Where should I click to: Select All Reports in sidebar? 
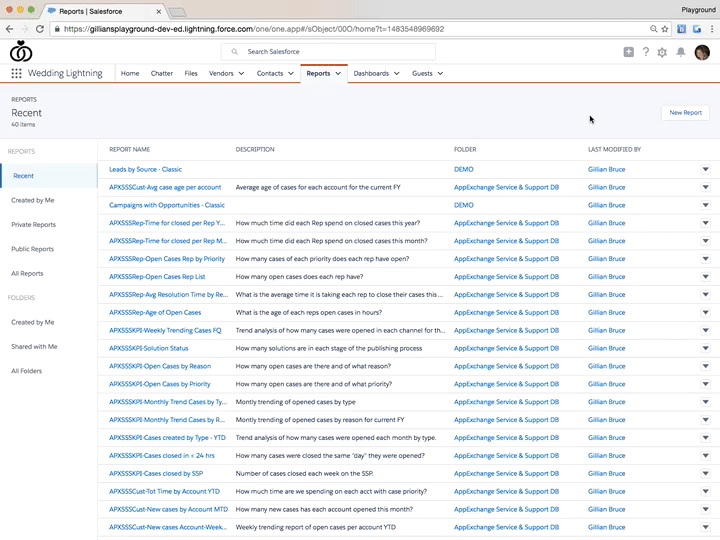(27, 273)
